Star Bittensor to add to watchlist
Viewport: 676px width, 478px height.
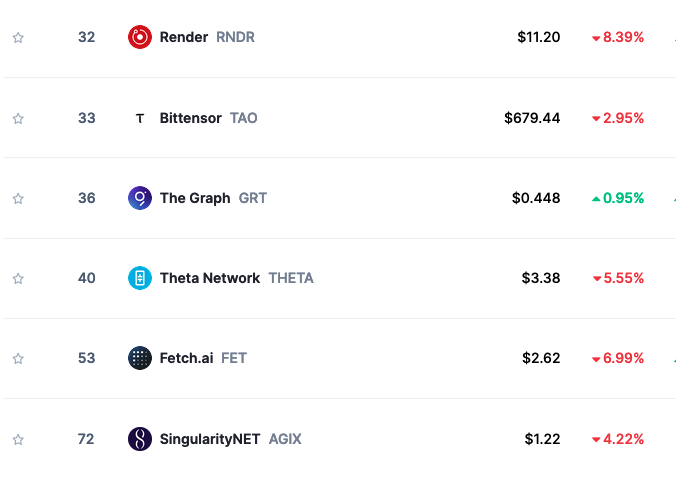18,118
